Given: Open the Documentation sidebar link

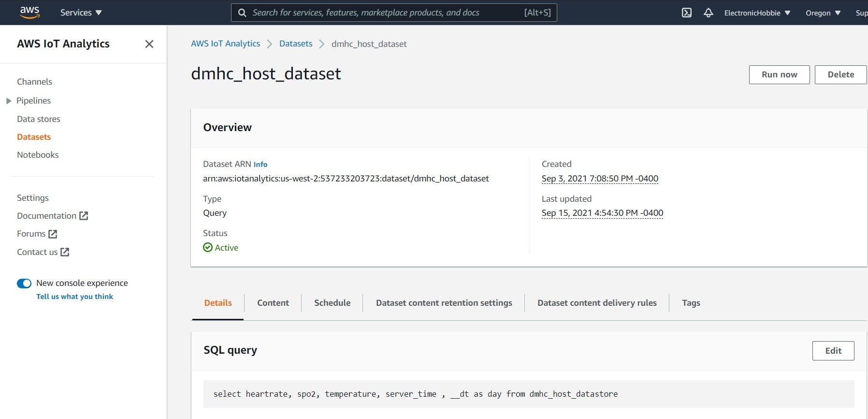Looking at the screenshot, I should 47,216.
